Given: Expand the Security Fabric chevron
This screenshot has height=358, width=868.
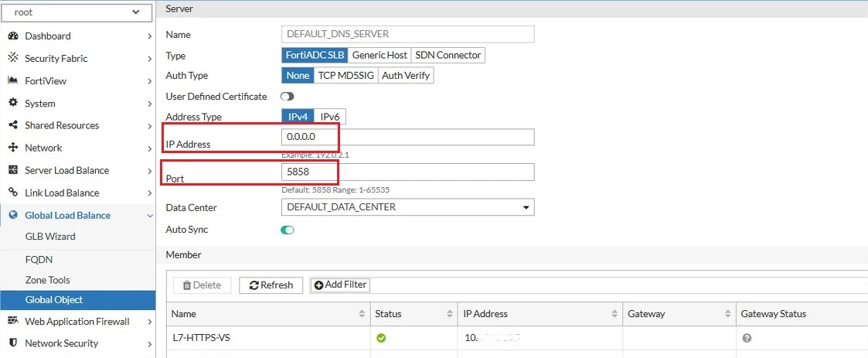Looking at the screenshot, I should click(150, 59).
